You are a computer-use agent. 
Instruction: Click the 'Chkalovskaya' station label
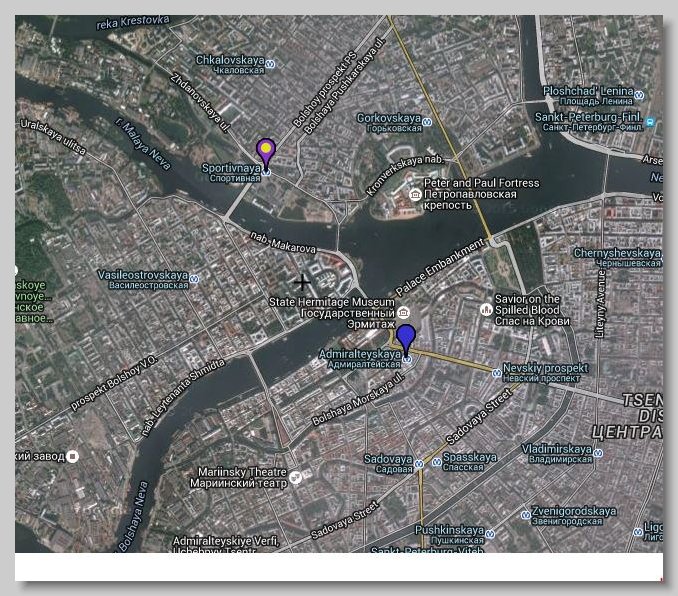click(x=230, y=60)
